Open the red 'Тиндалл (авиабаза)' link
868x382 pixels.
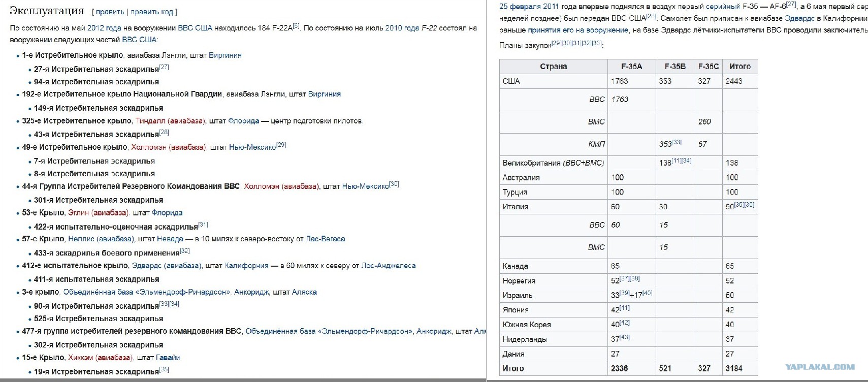coord(171,121)
